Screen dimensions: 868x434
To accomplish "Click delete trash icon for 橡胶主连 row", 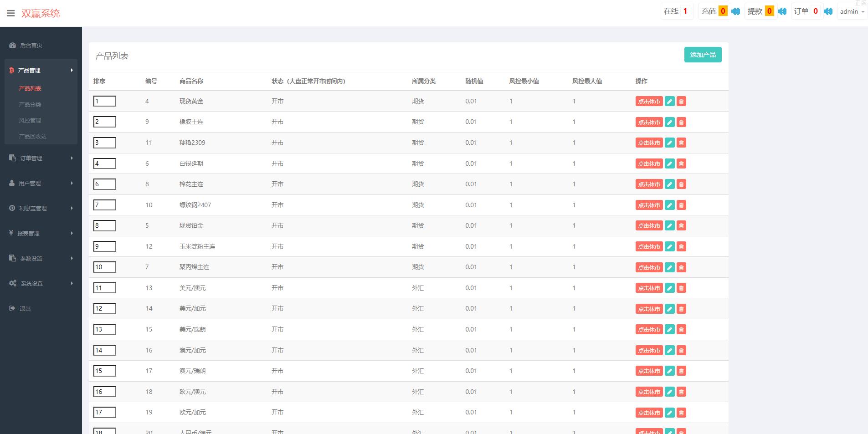I will click(681, 122).
